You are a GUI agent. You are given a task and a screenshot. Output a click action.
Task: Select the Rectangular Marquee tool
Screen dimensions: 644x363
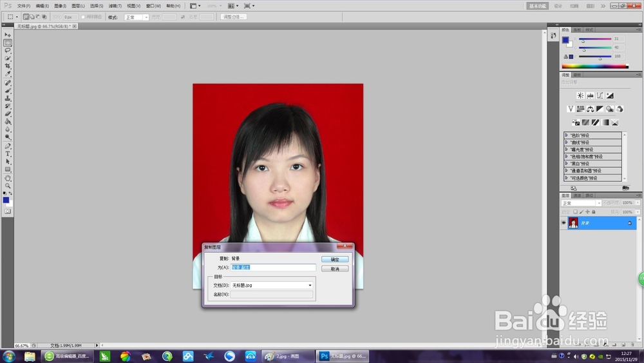(x=8, y=43)
